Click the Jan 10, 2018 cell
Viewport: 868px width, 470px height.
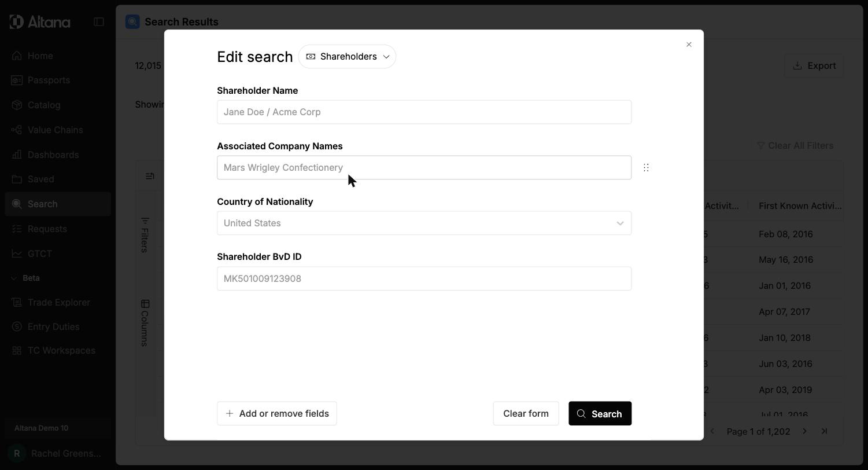784,338
